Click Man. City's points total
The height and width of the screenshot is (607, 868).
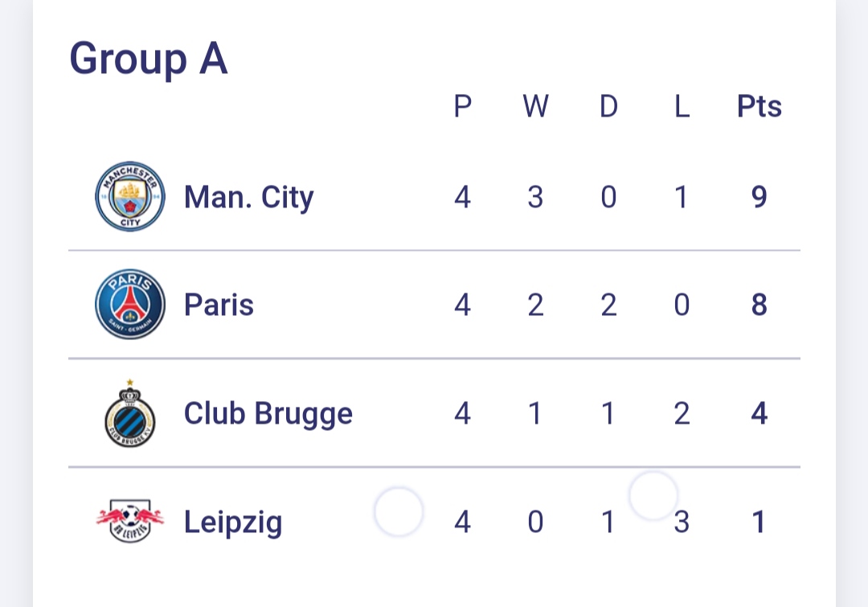(x=759, y=197)
